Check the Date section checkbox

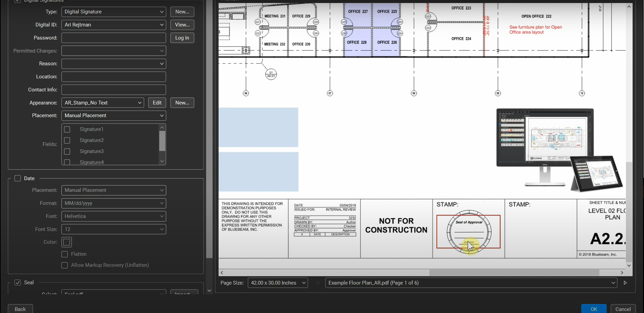pyautogui.click(x=18, y=178)
